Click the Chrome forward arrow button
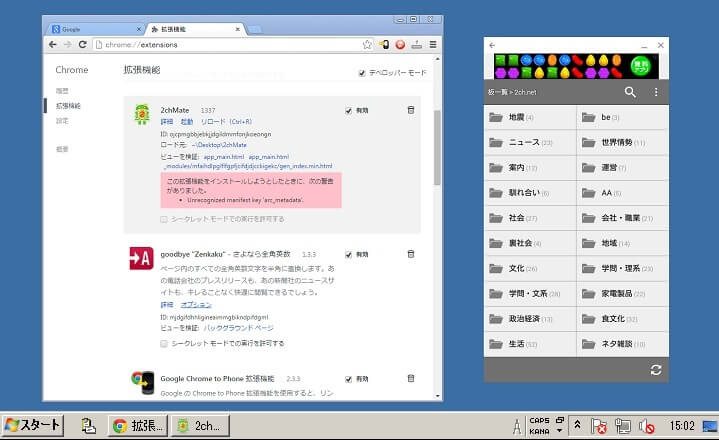Screen dimensions: 719x440 click(x=67, y=44)
